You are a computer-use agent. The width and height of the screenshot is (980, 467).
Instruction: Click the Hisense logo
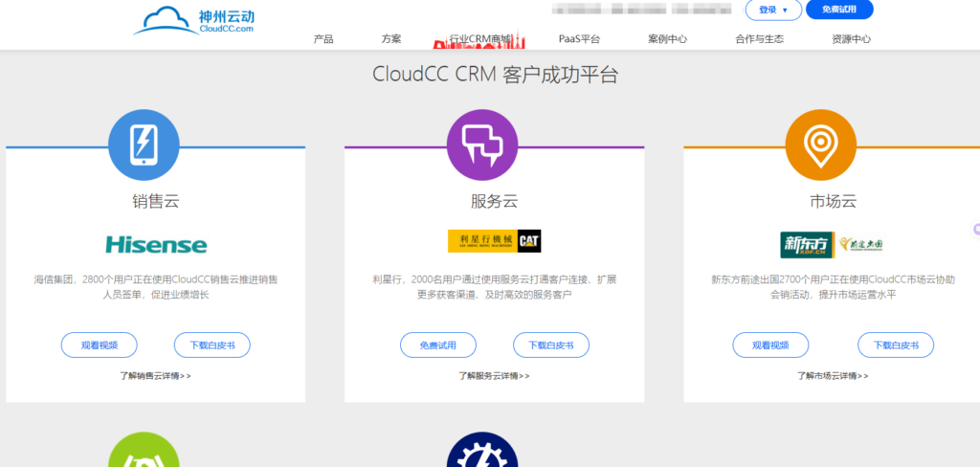click(156, 244)
